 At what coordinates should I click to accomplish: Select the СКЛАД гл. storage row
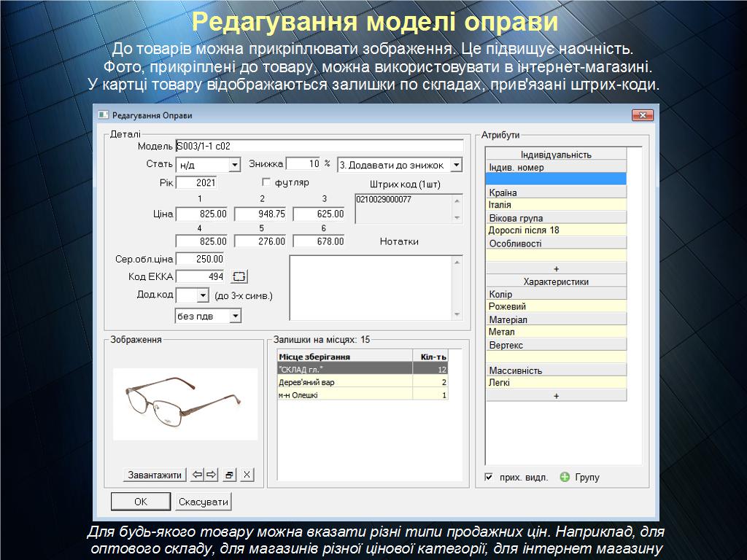pyautogui.click(x=343, y=370)
